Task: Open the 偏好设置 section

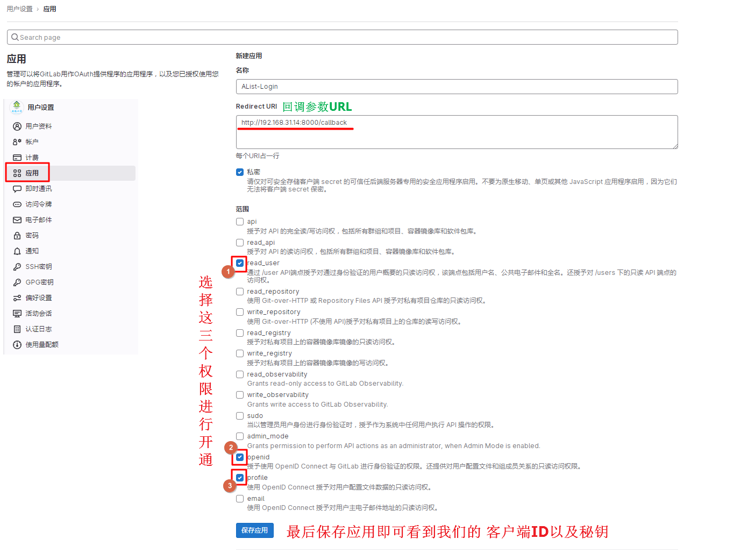Action: tap(38, 297)
